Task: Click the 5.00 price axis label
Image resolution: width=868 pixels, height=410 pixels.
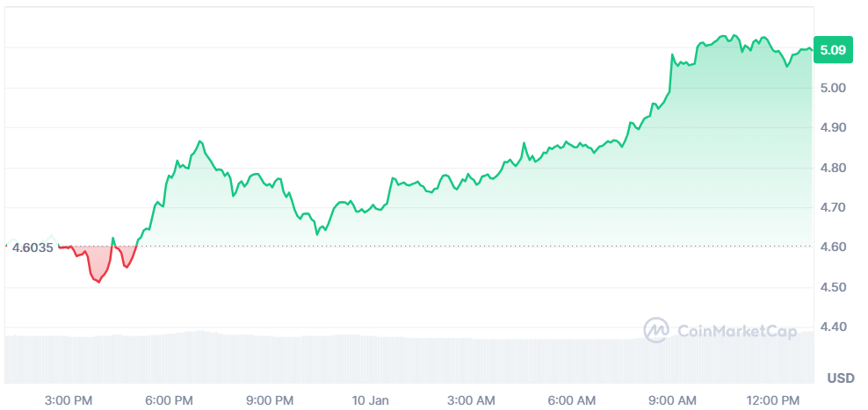Action: [834, 88]
